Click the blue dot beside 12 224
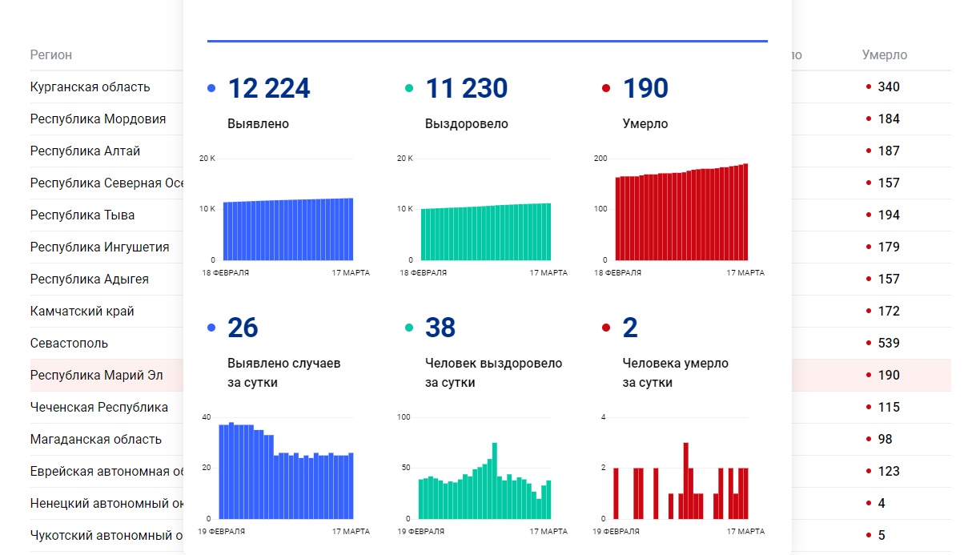Image resolution: width=980 pixels, height=555 pixels. click(x=211, y=89)
